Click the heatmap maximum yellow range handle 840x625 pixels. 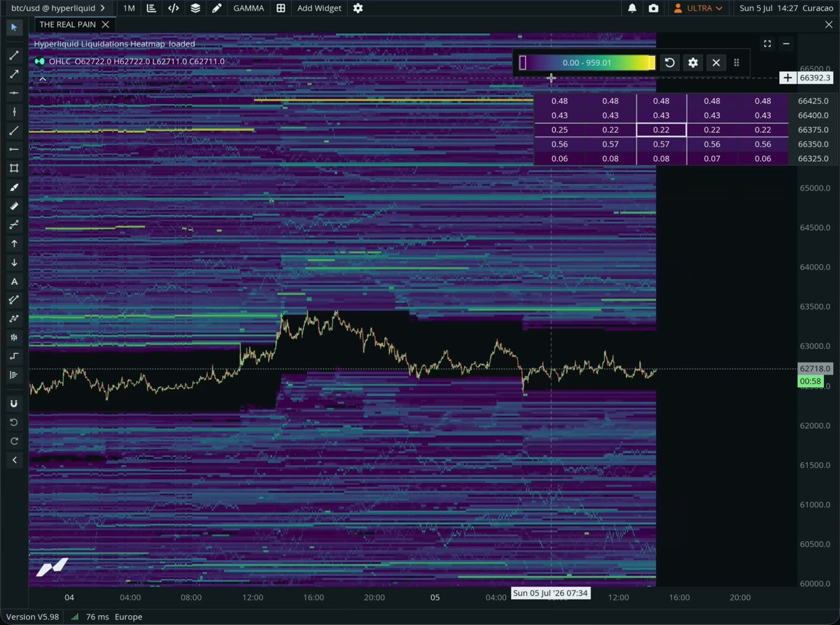click(652, 62)
